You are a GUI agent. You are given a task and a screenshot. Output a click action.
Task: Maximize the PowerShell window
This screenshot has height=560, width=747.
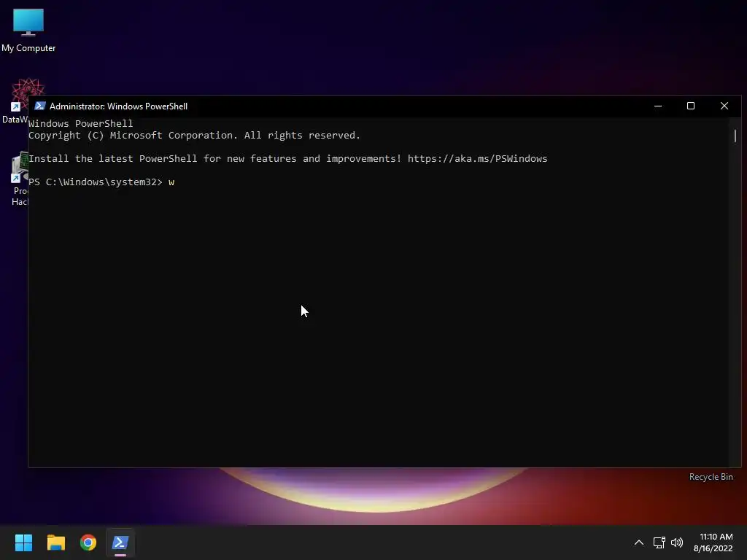pyautogui.click(x=691, y=106)
